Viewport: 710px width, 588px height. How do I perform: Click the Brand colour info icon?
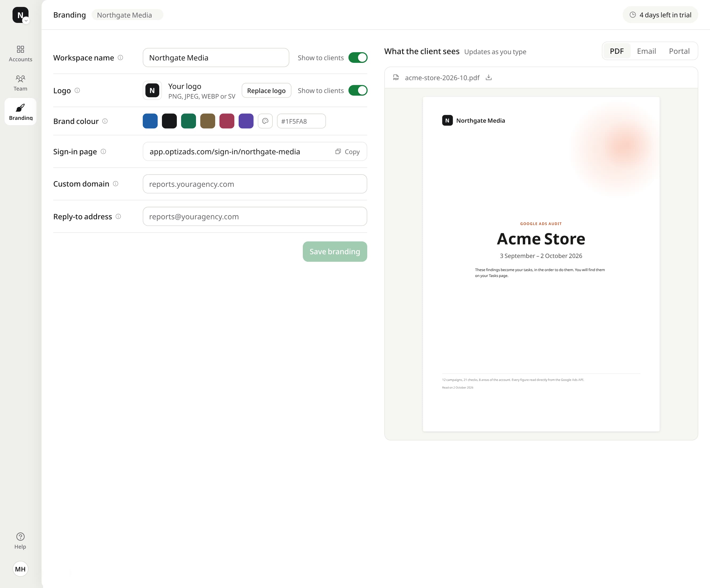point(105,121)
